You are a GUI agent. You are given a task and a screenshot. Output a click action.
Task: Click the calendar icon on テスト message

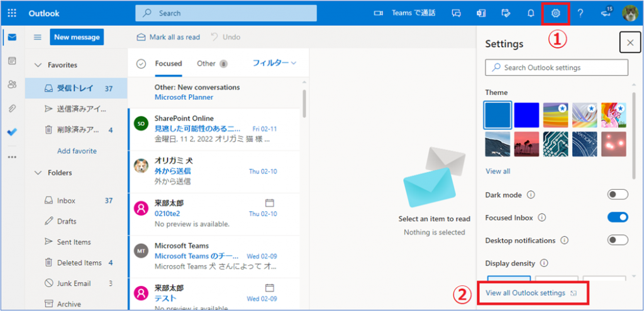269,288
